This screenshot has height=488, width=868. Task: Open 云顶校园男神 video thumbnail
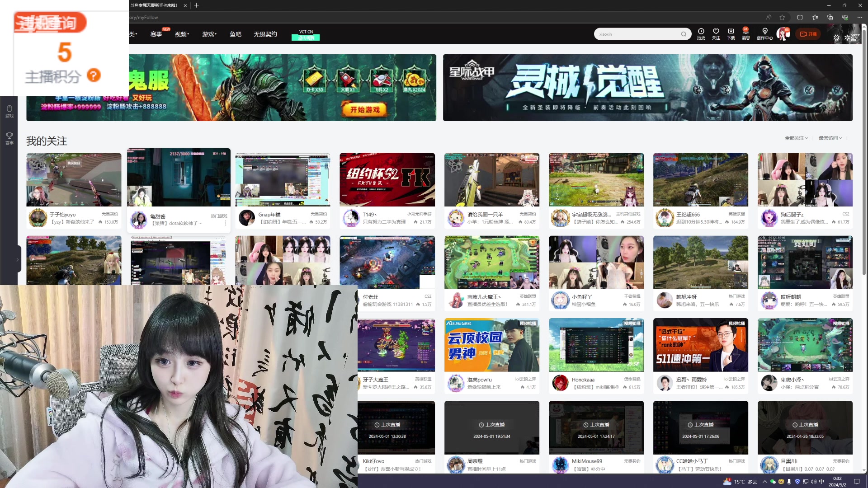point(491,345)
